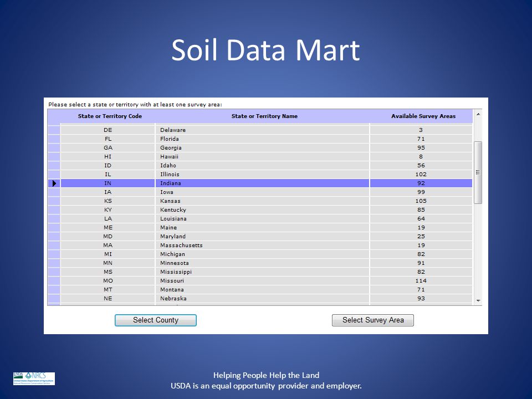Click the MN state code cell
This screenshot has height=399, width=532.
(108, 263)
